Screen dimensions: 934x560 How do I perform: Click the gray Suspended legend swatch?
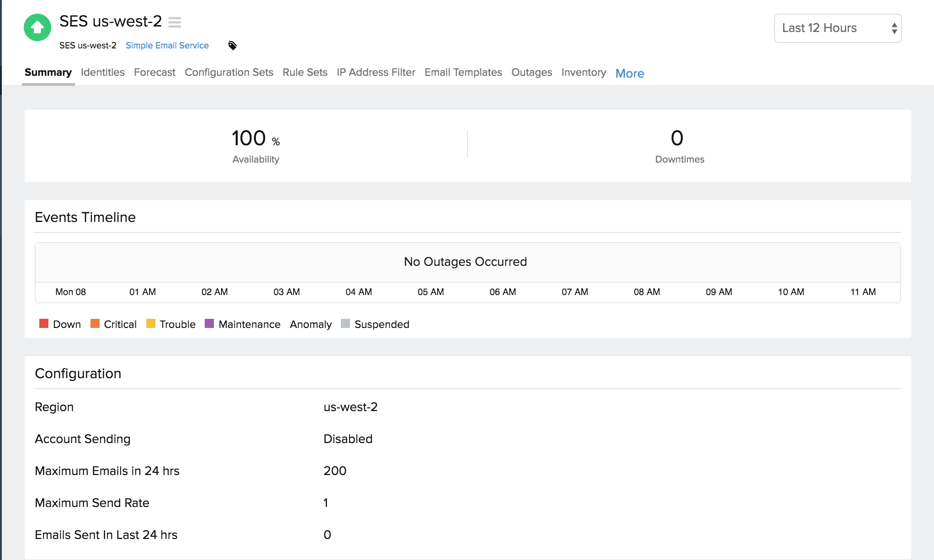tap(345, 324)
